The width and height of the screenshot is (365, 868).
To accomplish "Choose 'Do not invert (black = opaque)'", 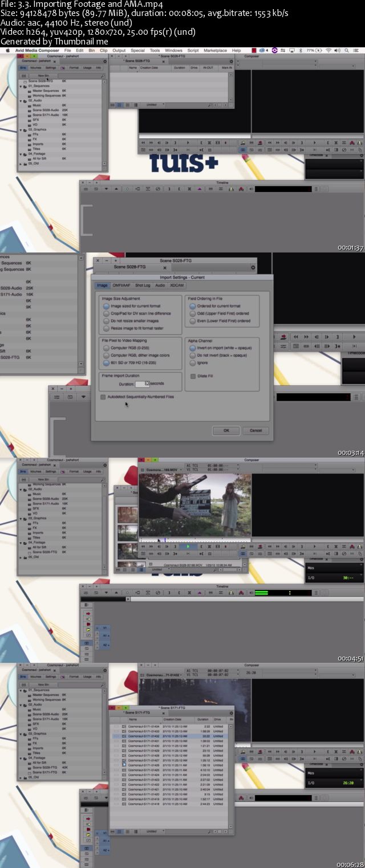I will [x=193, y=355].
